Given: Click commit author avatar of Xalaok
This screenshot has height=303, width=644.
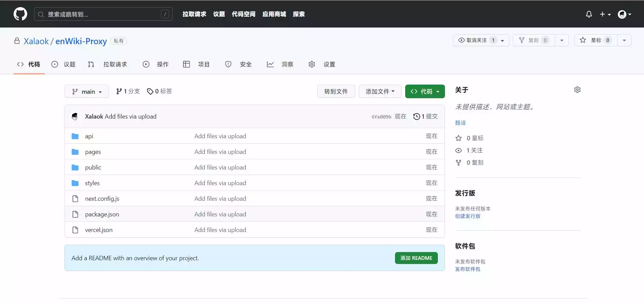Looking at the screenshot, I should [x=75, y=117].
